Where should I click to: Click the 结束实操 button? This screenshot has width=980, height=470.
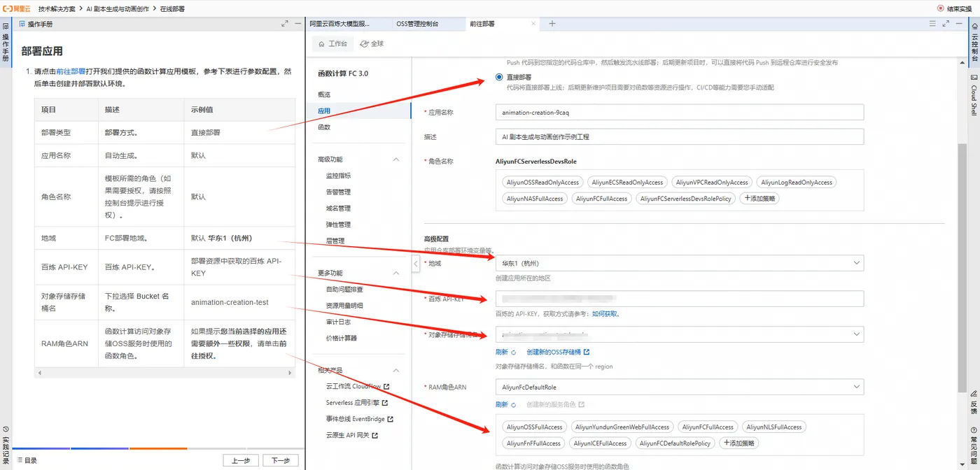coord(955,8)
